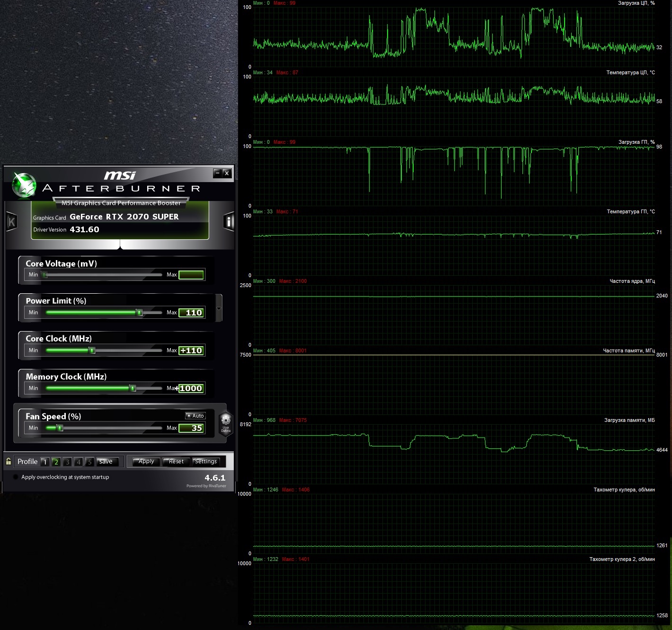Image resolution: width=672 pixels, height=630 pixels.
Task: Launch Kombustor with the K button
Action: click(x=11, y=222)
